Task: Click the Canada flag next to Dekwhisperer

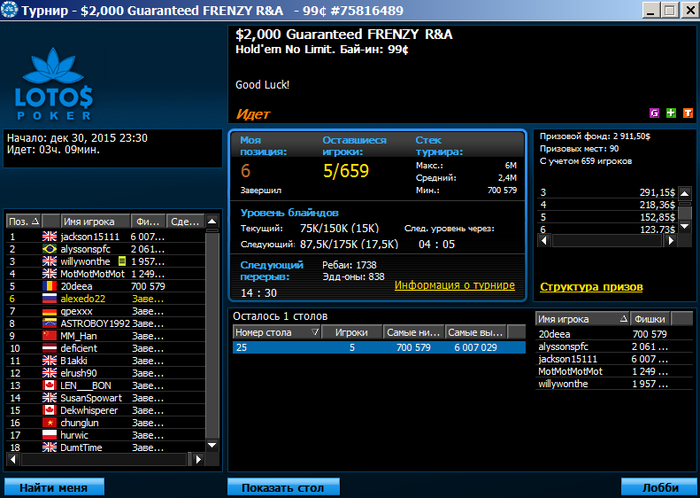Action: (x=50, y=410)
